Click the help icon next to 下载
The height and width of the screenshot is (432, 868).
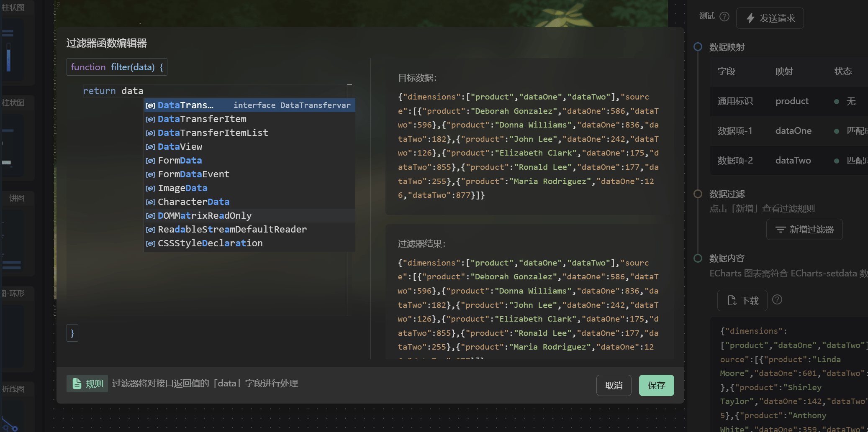pos(777,300)
